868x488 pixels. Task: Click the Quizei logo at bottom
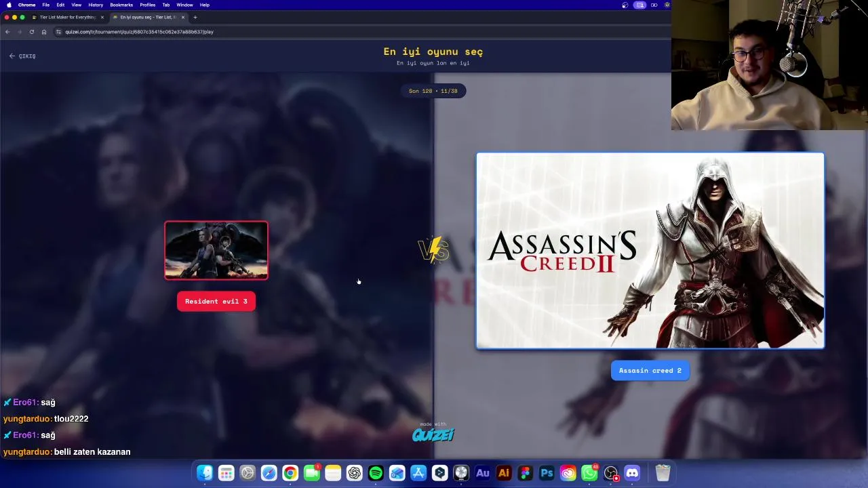pos(433,434)
